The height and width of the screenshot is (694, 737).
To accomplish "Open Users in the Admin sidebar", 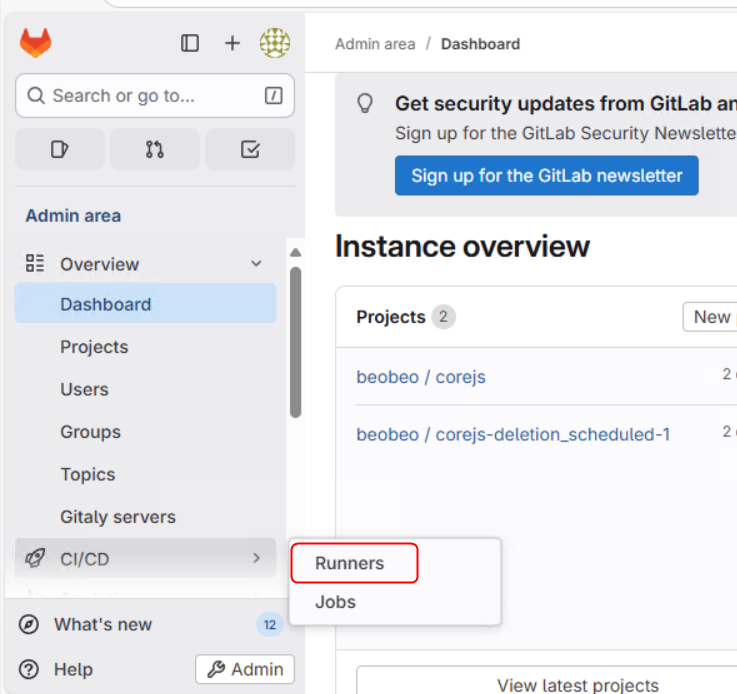I will click(84, 389).
